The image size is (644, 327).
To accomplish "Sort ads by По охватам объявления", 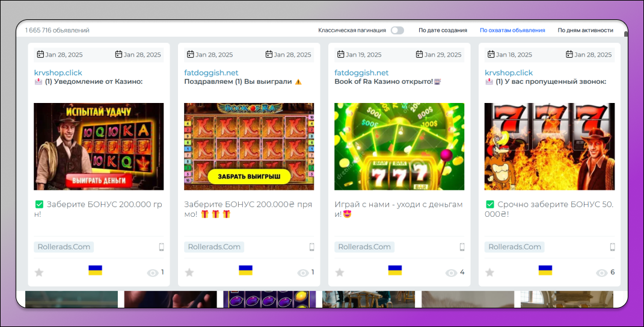I will pos(512,30).
